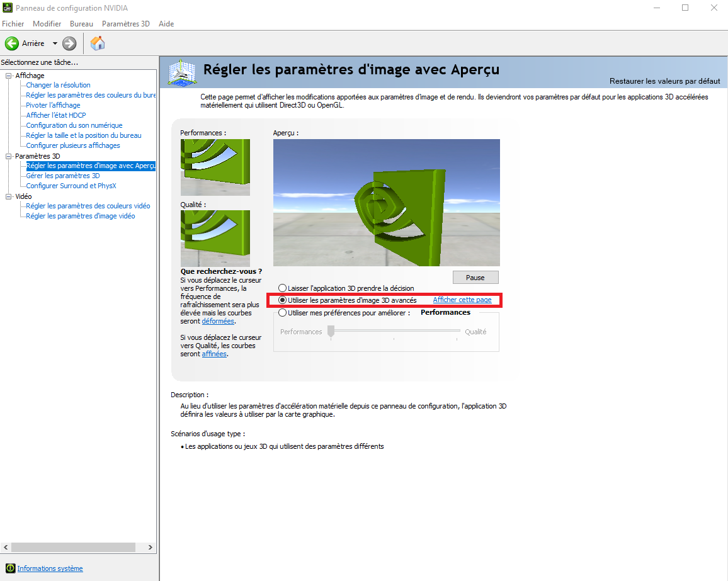
Task: Click the Arrière button label
Action: tap(33, 43)
